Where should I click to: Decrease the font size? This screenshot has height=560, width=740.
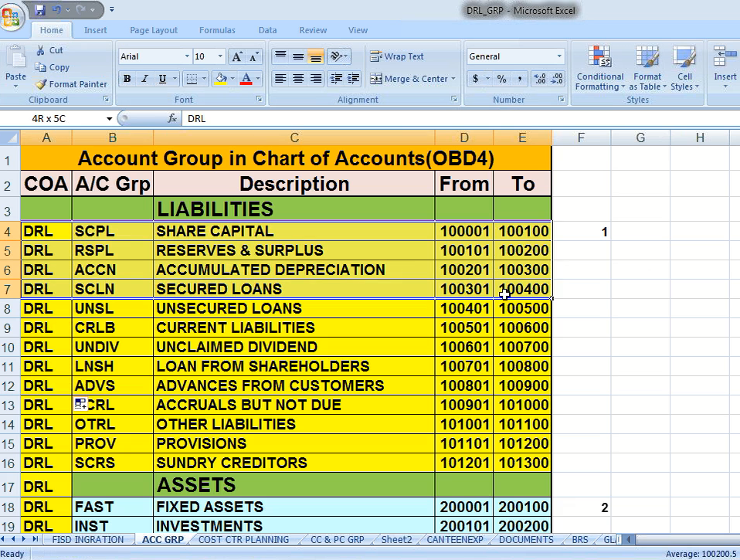[254, 56]
